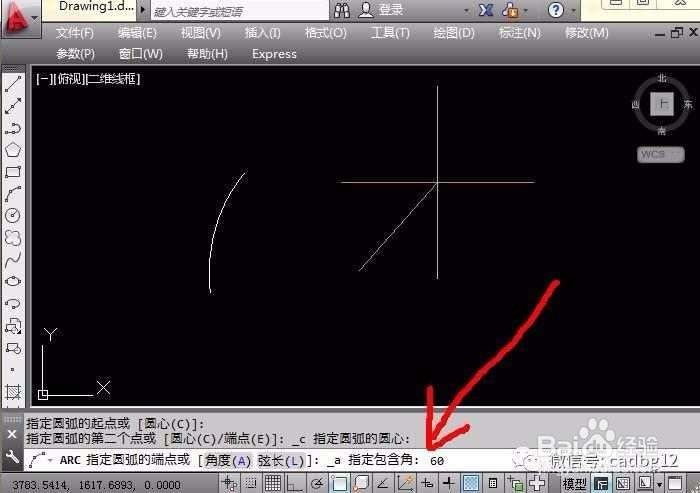Image resolution: width=700 pixels, height=493 pixels.
Task: Select the Revision Cloud tool
Action: click(x=13, y=238)
